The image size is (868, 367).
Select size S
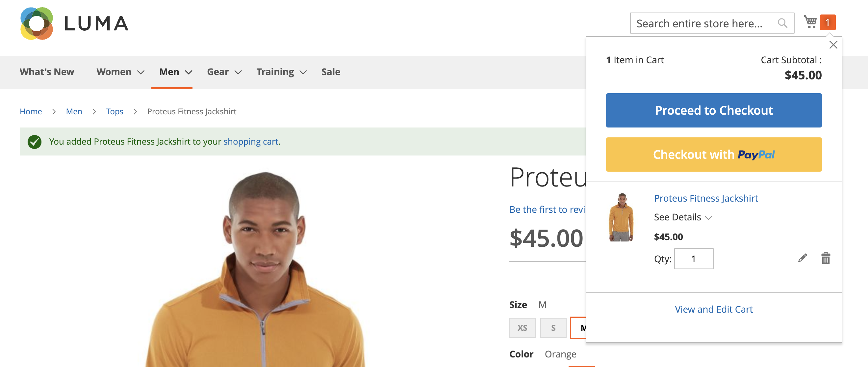(x=553, y=327)
